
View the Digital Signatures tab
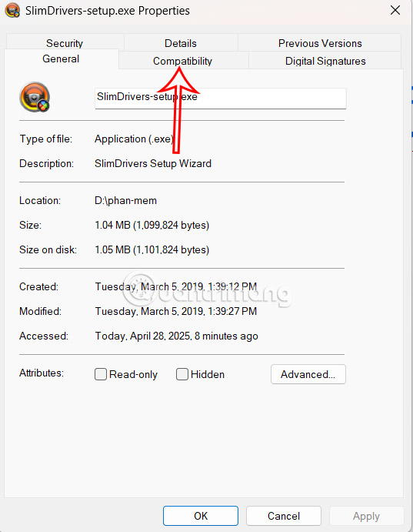click(325, 61)
